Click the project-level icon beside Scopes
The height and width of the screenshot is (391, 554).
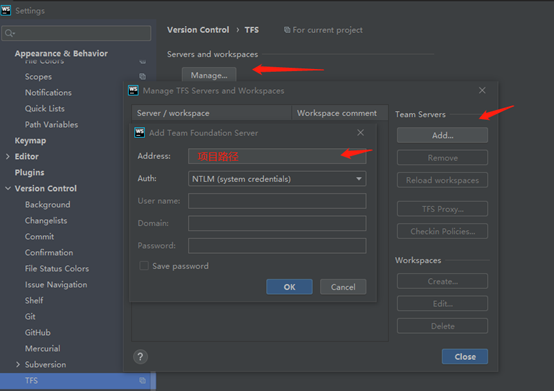point(142,76)
